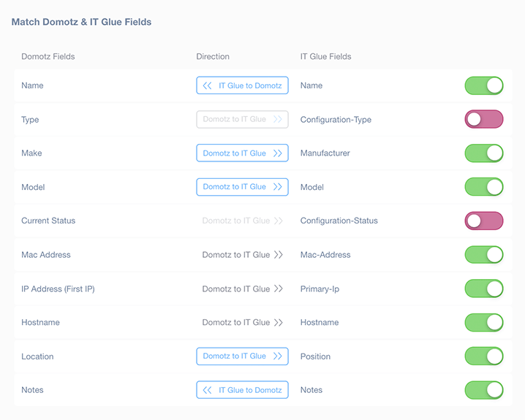This screenshot has width=525, height=420.
Task: Disable the Name field sync toggle
Action: click(x=484, y=85)
